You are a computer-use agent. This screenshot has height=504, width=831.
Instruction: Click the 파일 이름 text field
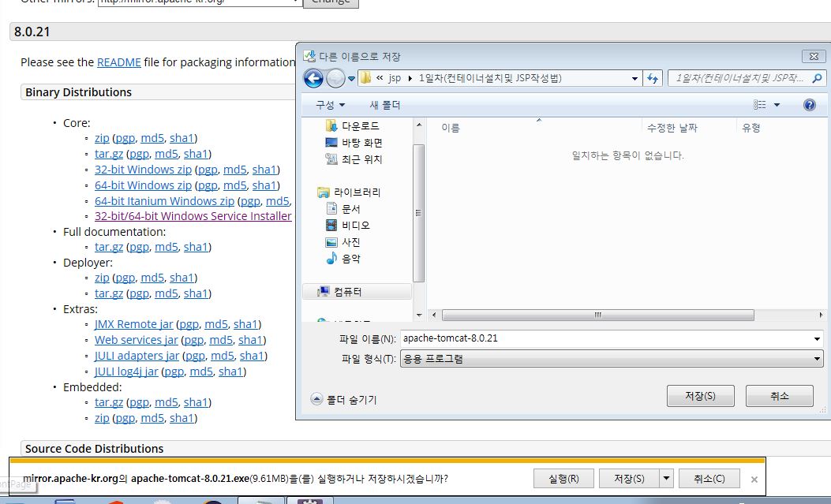coord(605,338)
